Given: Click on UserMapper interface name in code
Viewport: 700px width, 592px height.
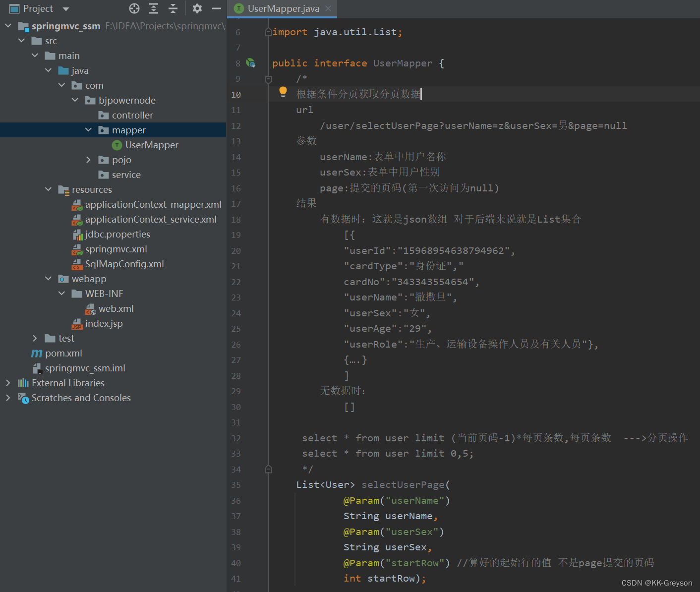Looking at the screenshot, I should (403, 63).
